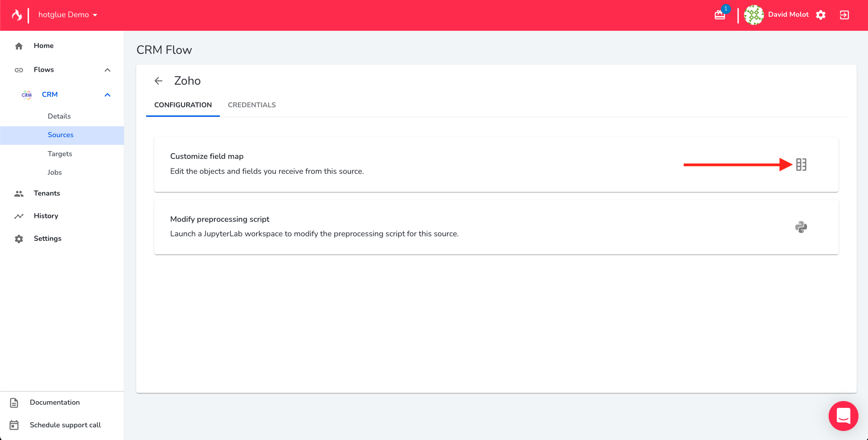Image resolution: width=868 pixels, height=440 pixels.
Task: Open the hotglue Demo environment dropdown
Action: pyautogui.click(x=68, y=15)
